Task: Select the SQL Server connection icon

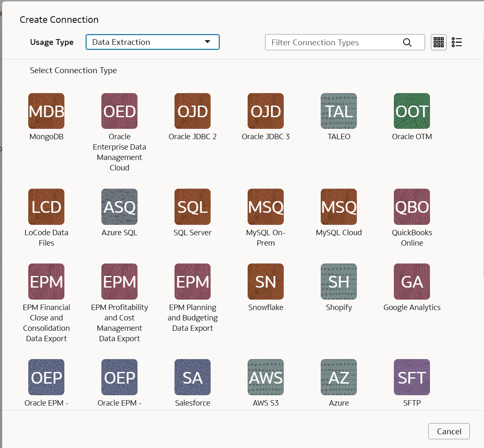Action: coord(193,207)
